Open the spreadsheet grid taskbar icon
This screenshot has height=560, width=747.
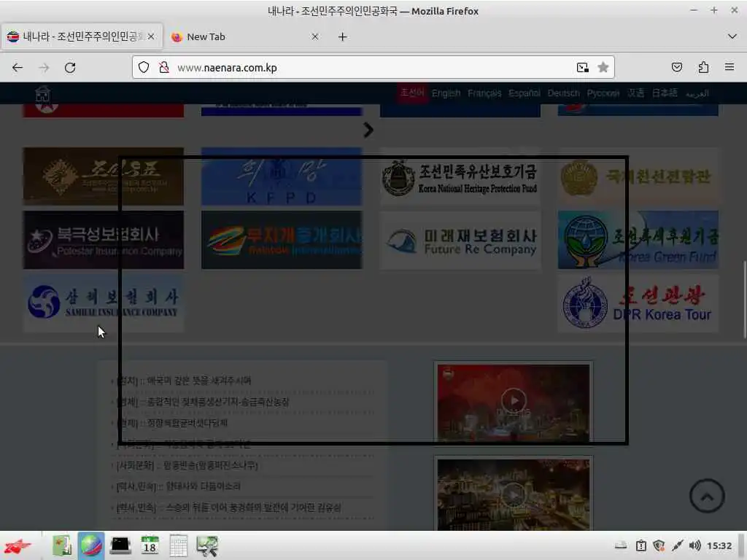pos(178,545)
